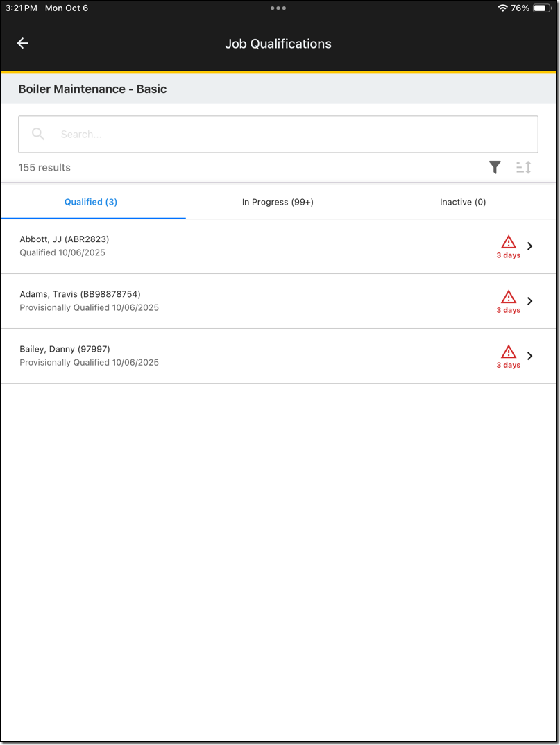Expand Adams, Travis details chevron
The image size is (560, 745).
(x=530, y=301)
